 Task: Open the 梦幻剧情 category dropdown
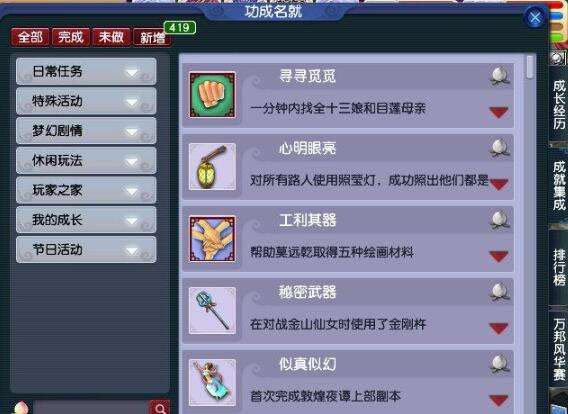pos(86,131)
